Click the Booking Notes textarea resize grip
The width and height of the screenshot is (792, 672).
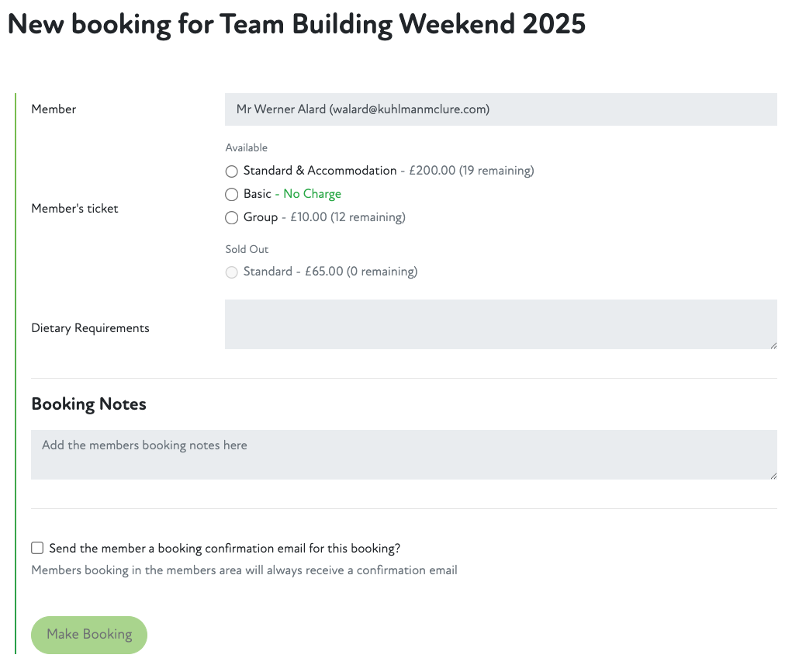[x=773, y=475]
